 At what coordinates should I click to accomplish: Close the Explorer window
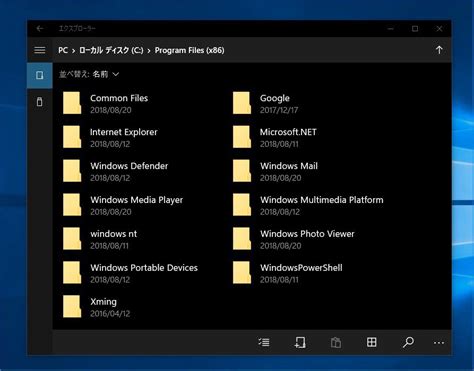(x=439, y=29)
